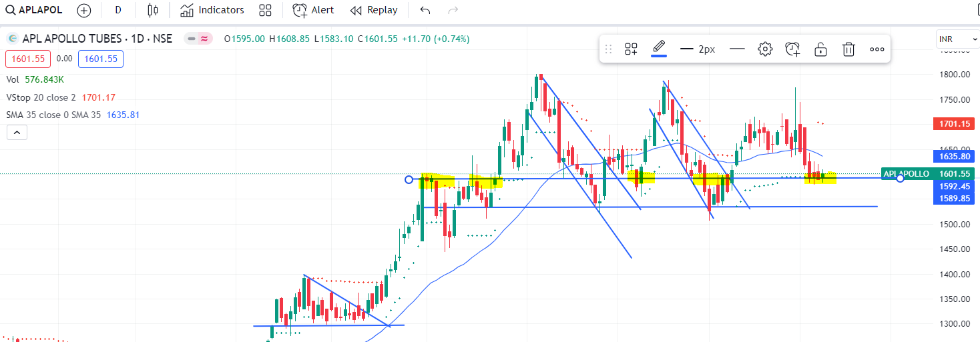Viewport: 980px width, 342px height.
Task: Delete selected drawing with trash icon
Action: click(x=848, y=49)
